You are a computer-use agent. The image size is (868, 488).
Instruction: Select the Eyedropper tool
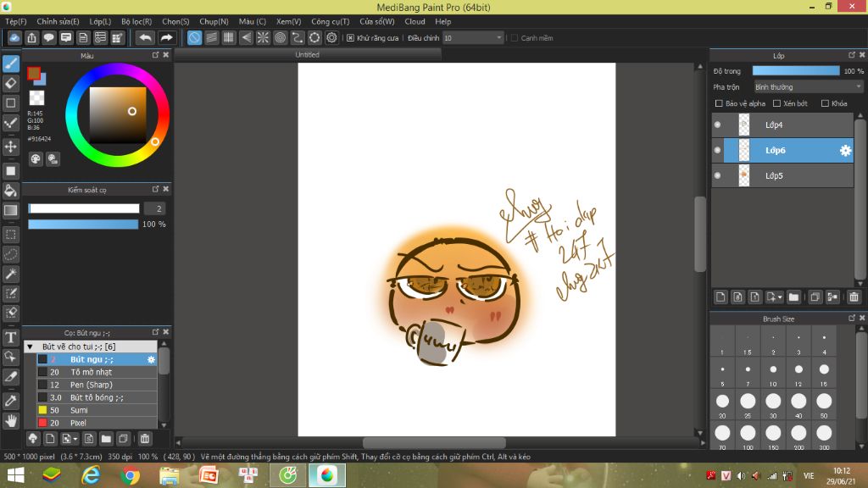pos(10,401)
